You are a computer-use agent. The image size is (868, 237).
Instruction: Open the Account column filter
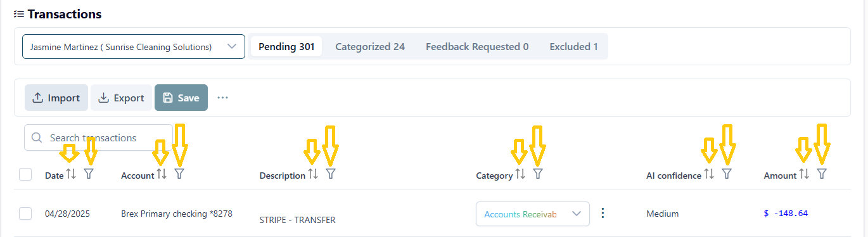coord(179,174)
